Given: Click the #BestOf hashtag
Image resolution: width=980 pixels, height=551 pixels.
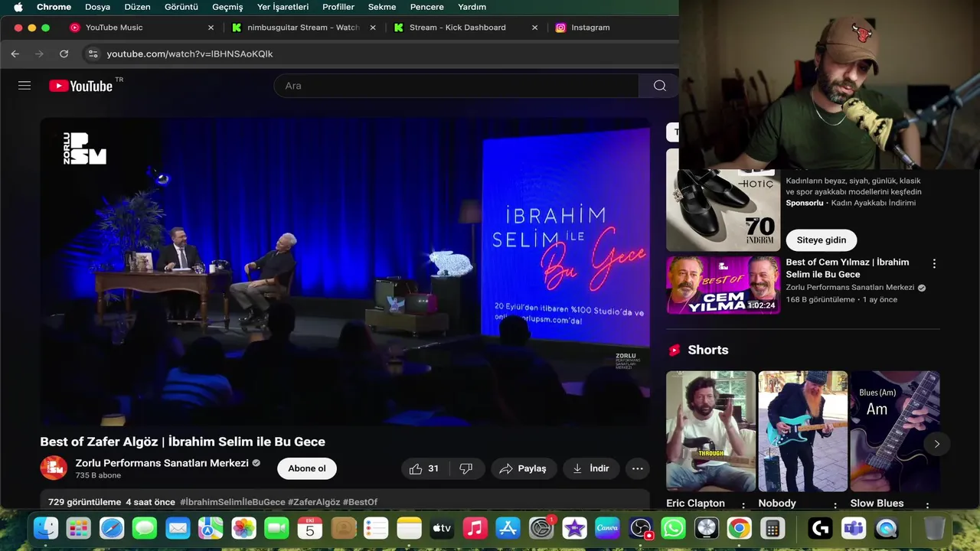Looking at the screenshot, I should (360, 502).
